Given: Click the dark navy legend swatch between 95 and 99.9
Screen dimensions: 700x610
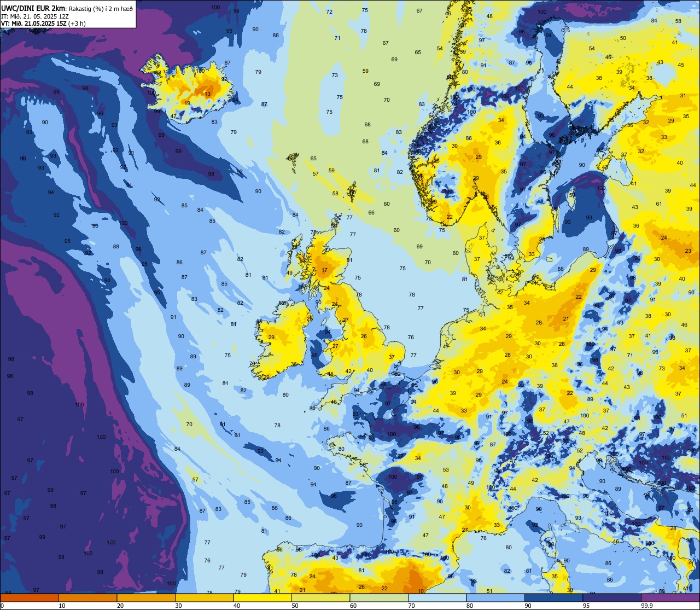Looking at the screenshot, I should [612, 597].
